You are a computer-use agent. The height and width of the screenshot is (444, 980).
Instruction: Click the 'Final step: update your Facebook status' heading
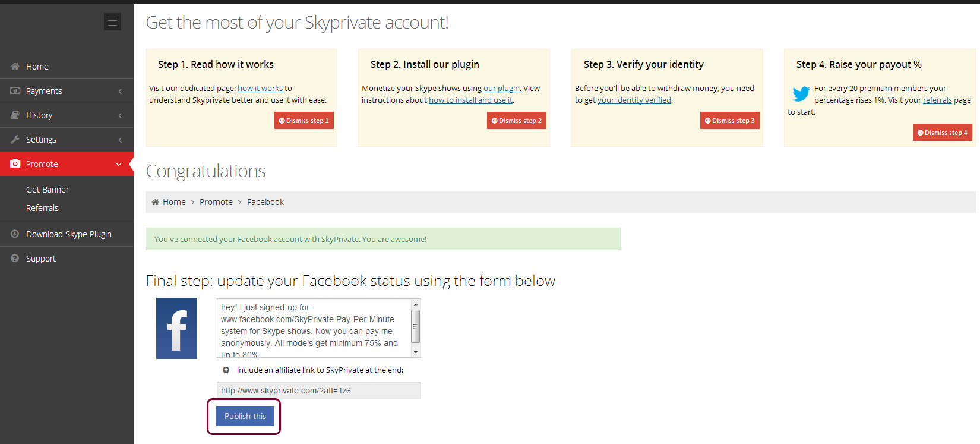tap(350, 281)
